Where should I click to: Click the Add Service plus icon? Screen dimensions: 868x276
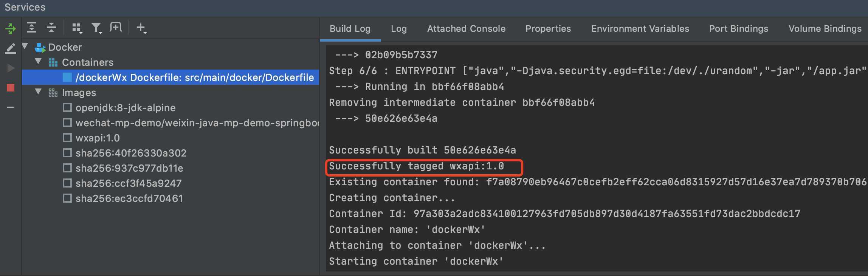coord(141,28)
